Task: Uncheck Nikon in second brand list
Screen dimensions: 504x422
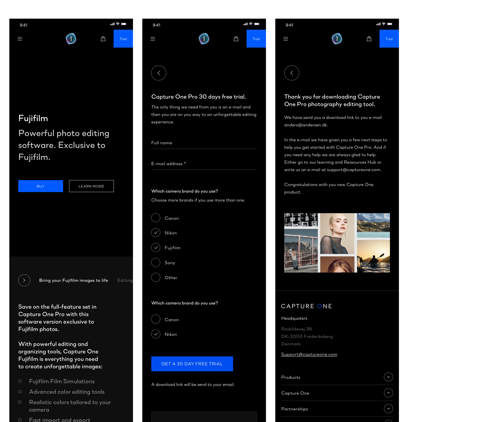Action: coord(156,334)
